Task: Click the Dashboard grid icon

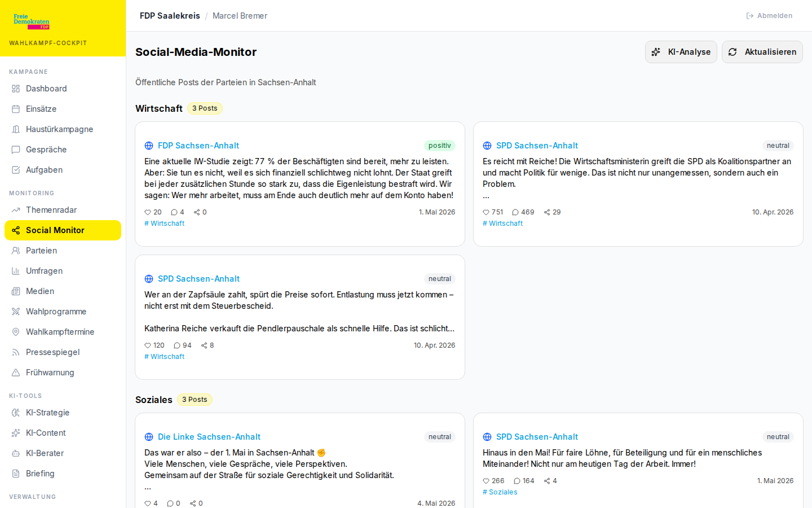Action: point(16,89)
